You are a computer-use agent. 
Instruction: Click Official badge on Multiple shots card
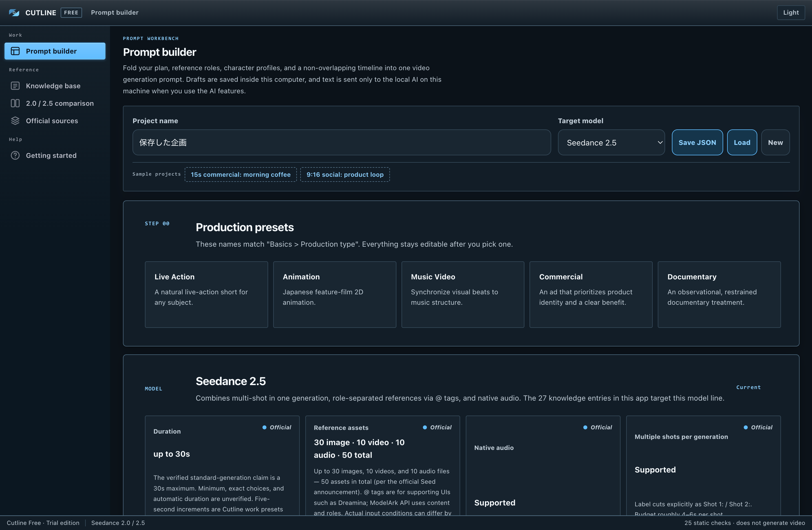coord(758,427)
